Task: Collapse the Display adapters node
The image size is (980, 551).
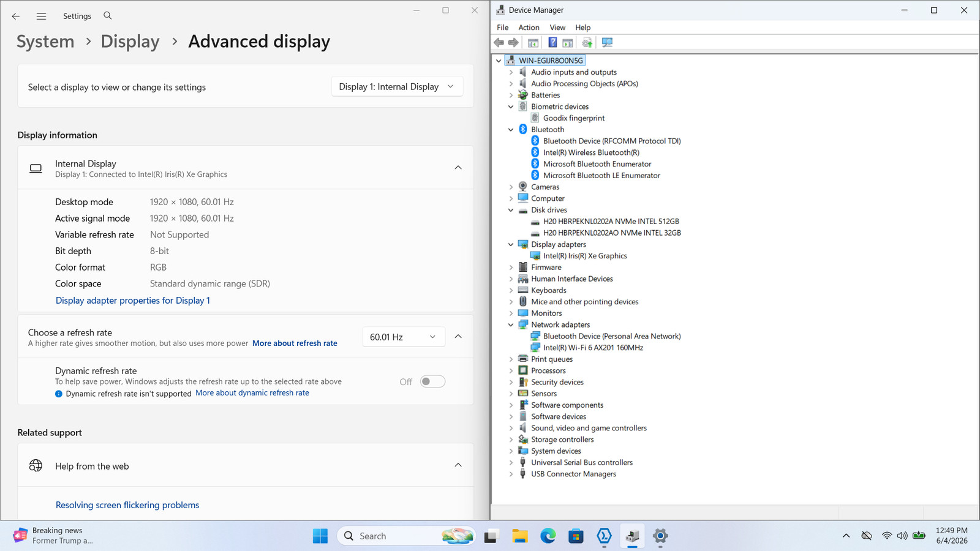Action: (511, 244)
